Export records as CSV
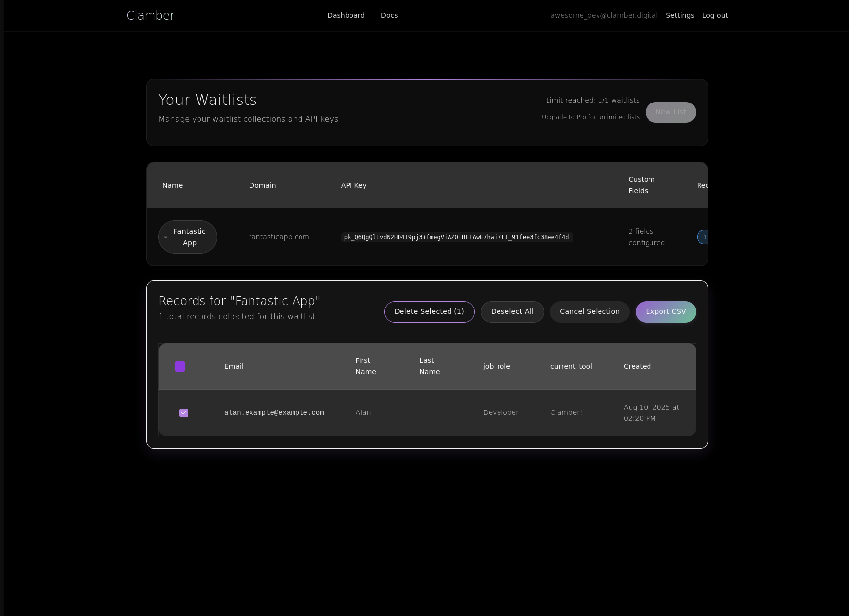 tap(665, 312)
